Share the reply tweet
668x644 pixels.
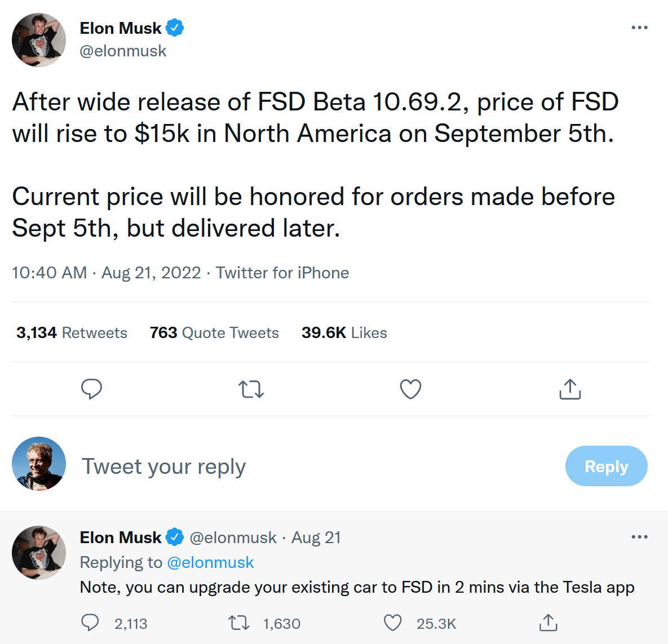pyautogui.click(x=548, y=623)
